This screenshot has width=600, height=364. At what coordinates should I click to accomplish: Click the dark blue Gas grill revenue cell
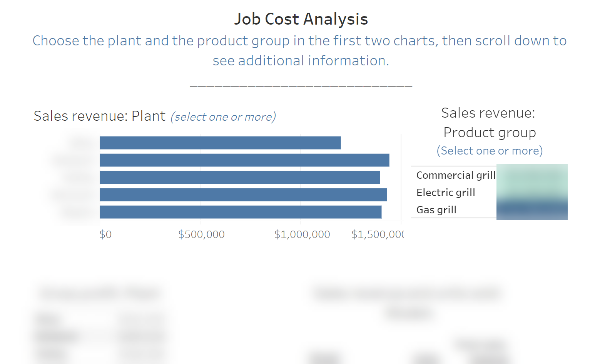tap(532, 210)
